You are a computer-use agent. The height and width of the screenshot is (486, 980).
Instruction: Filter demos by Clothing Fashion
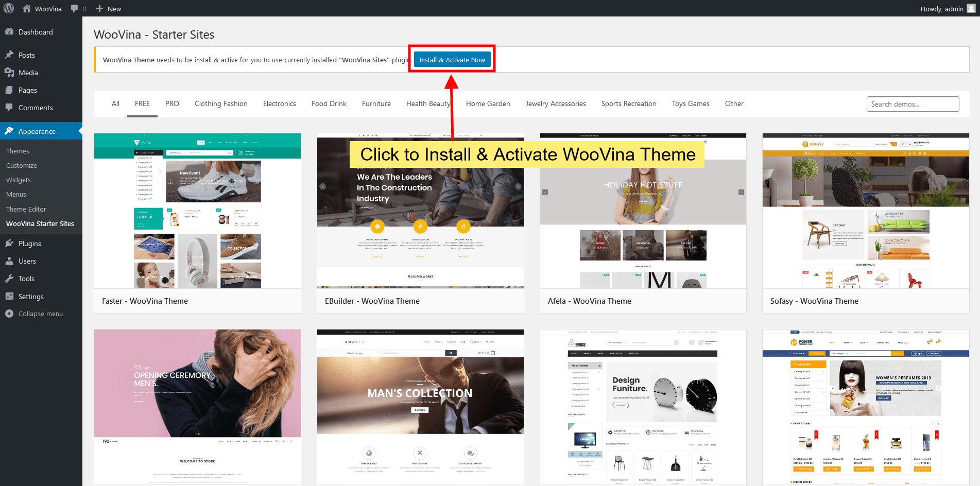pyautogui.click(x=221, y=103)
